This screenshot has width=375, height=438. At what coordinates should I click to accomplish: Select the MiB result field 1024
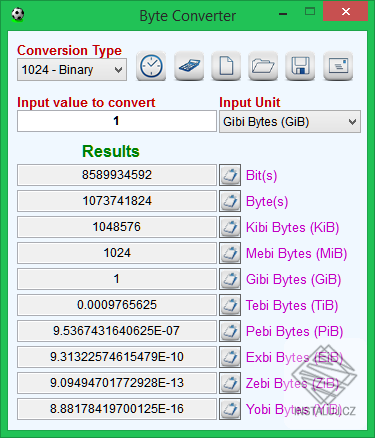[x=117, y=253]
